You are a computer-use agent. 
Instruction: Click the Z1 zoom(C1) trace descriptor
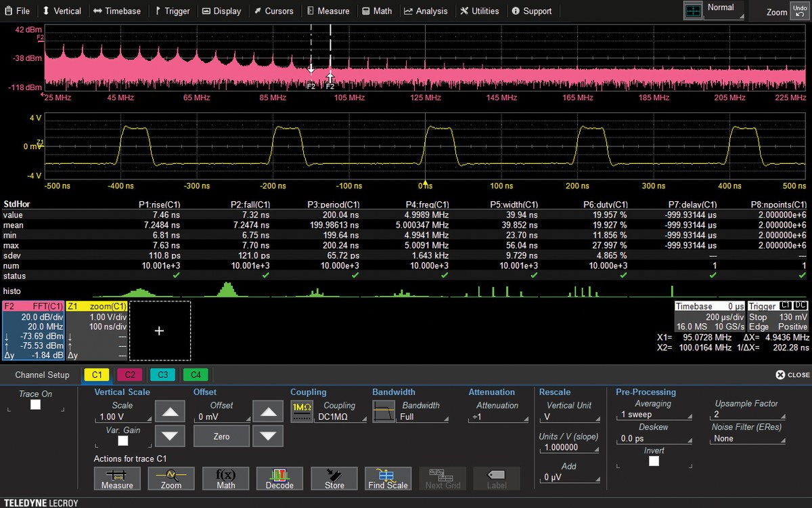click(96, 331)
